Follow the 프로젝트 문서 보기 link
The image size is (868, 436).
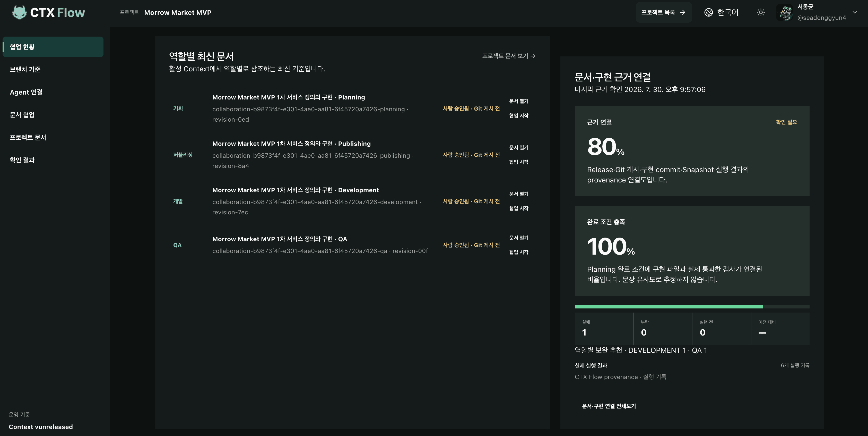tap(508, 56)
